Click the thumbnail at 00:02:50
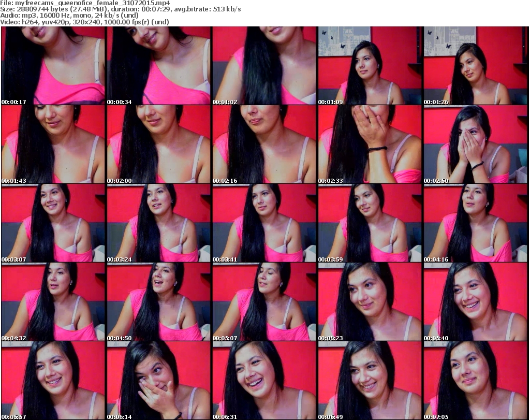 476,144
